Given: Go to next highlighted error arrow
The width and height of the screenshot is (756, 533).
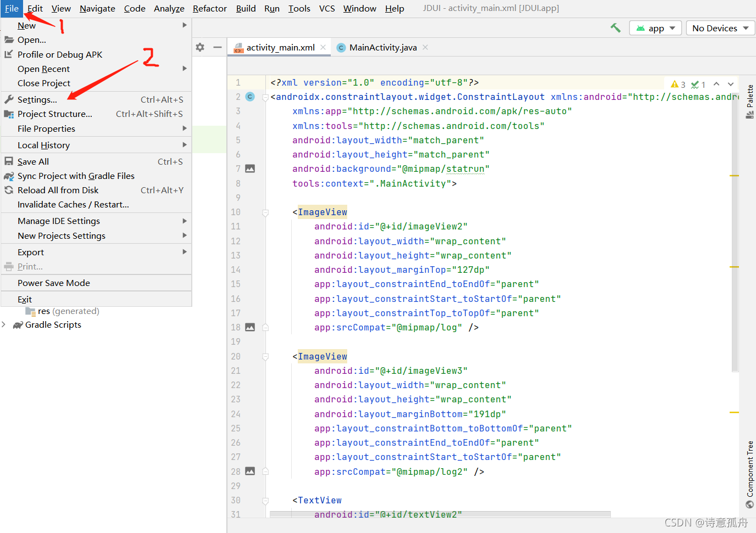Looking at the screenshot, I should (731, 84).
